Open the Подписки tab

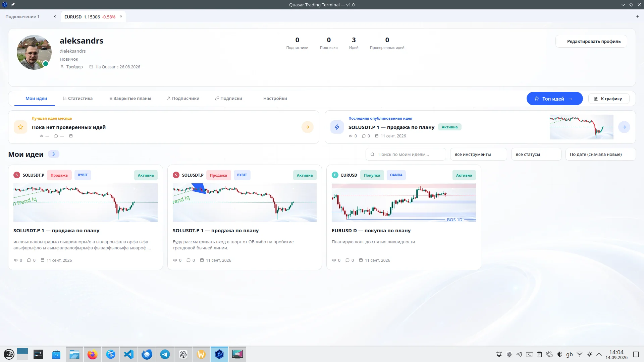pyautogui.click(x=228, y=99)
